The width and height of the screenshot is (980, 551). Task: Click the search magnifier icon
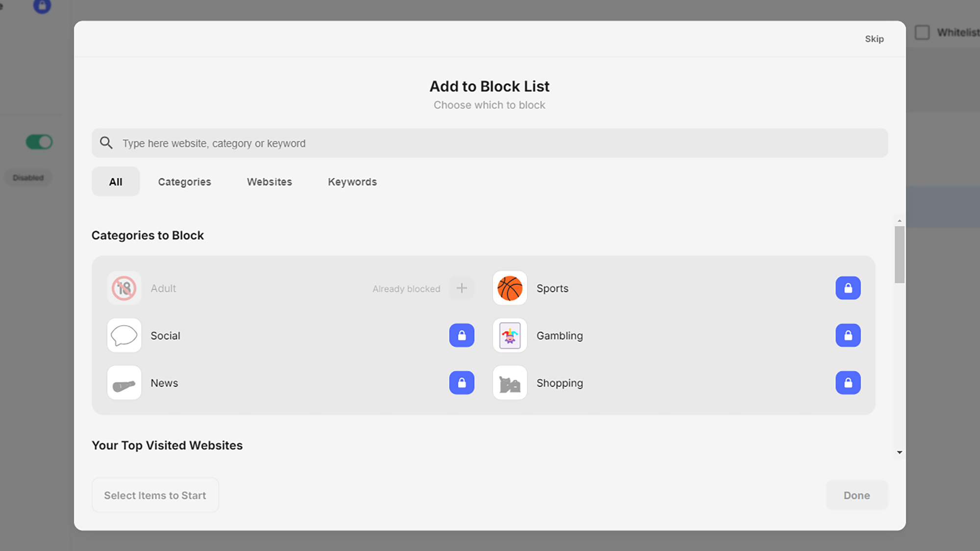pyautogui.click(x=106, y=143)
